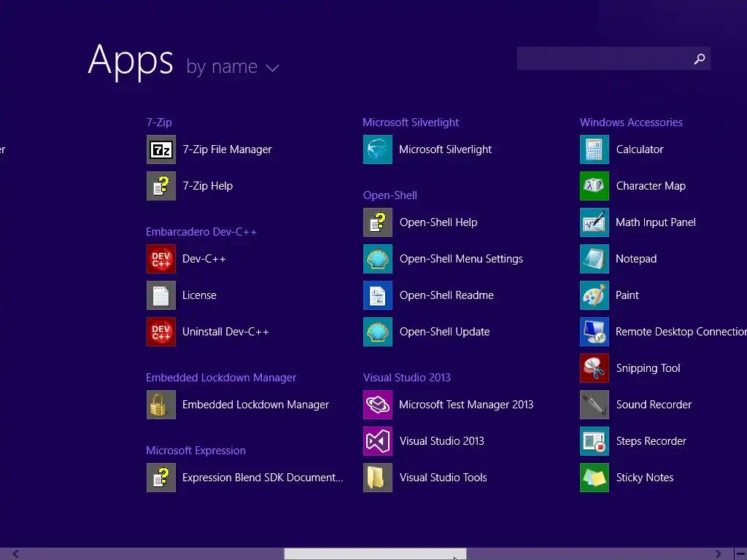Open the Sound Recorder microphone icon
747x560 pixels.
[595, 404]
